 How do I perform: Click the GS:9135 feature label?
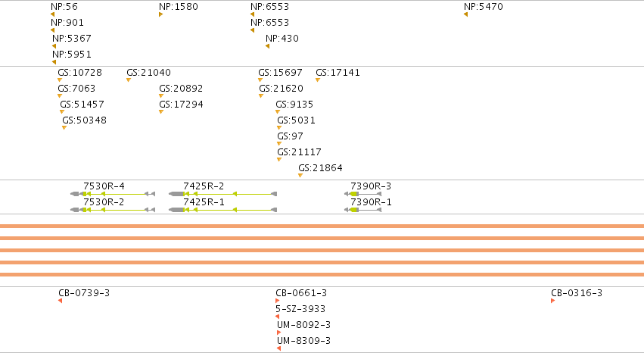tap(294, 105)
